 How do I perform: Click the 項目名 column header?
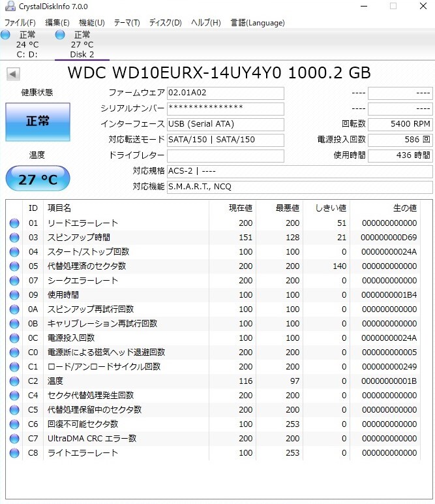[59, 208]
